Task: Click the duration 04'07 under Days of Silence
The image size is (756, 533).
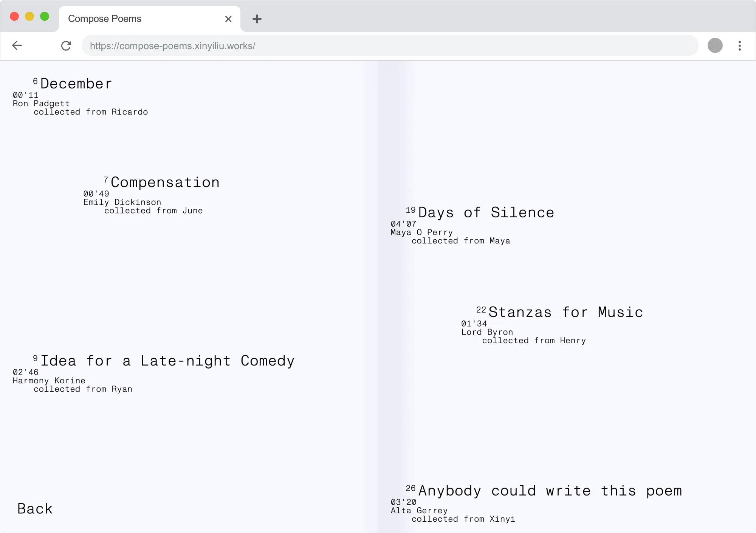Action: [x=403, y=224]
